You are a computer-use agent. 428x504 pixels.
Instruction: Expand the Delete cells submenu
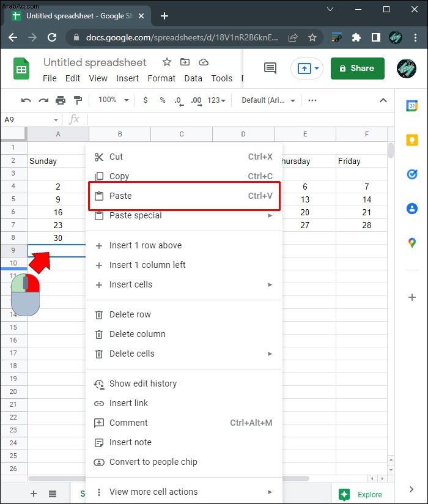184,354
